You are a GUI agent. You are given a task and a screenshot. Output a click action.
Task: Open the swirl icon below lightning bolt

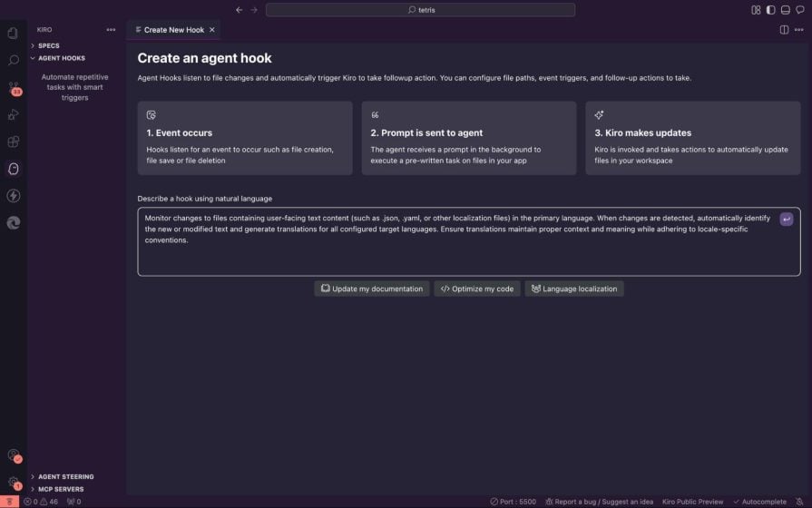pos(13,222)
